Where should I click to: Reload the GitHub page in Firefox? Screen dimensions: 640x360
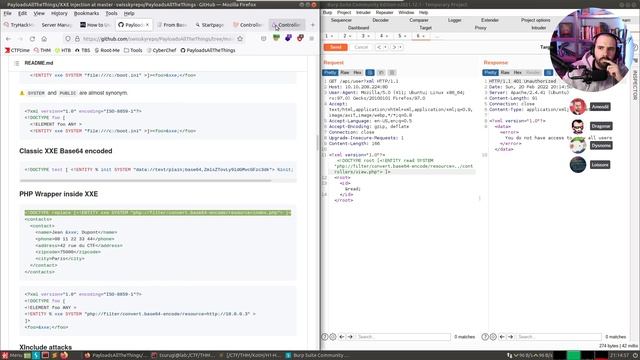pyautogui.click(x=32, y=39)
